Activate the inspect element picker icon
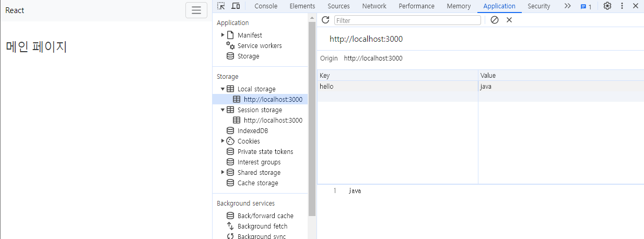This screenshot has width=644, height=239. 221,6
